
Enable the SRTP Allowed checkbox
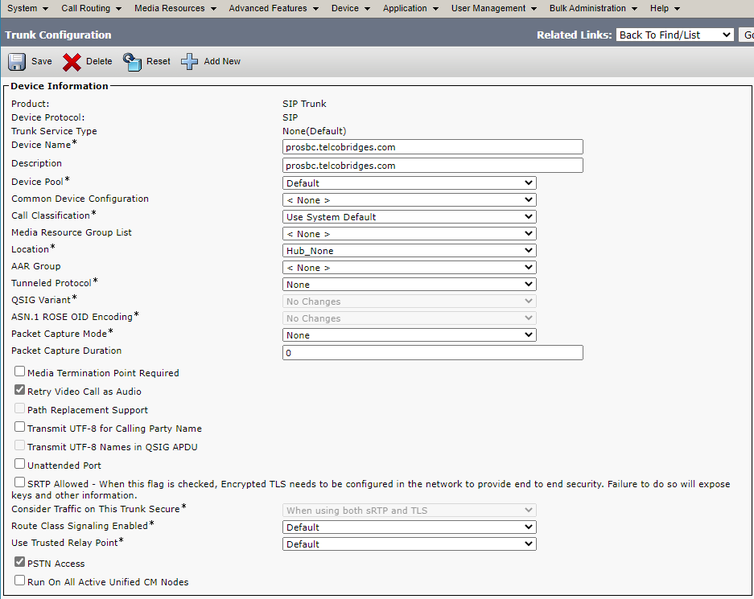[19, 482]
